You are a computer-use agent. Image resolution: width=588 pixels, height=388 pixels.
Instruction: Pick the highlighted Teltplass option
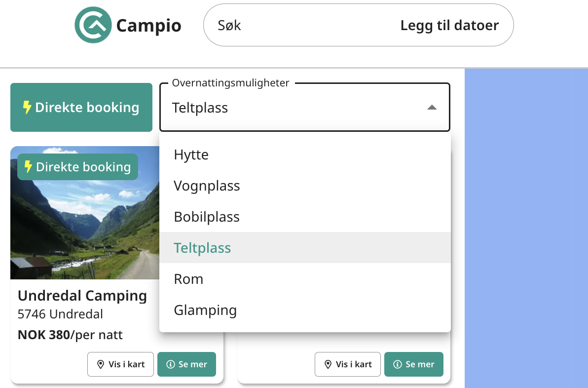click(305, 248)
